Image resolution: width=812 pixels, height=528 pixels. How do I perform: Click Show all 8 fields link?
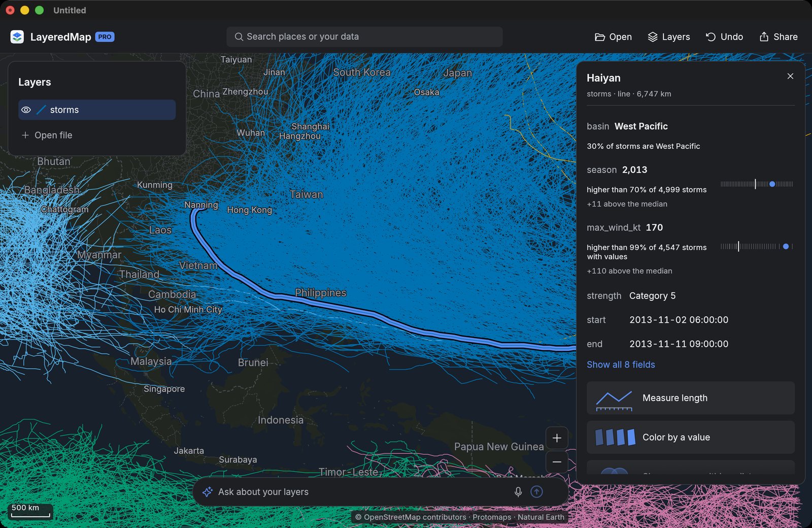[x=621, y=365]
